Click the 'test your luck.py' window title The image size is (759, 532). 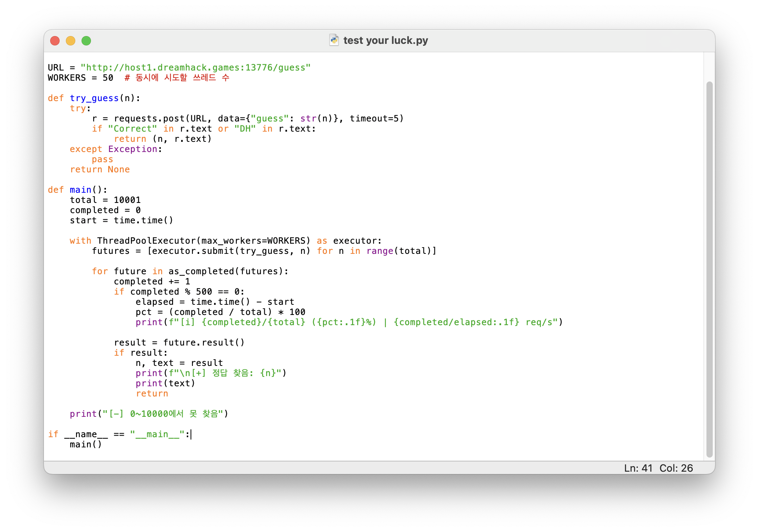pos(385,40)
